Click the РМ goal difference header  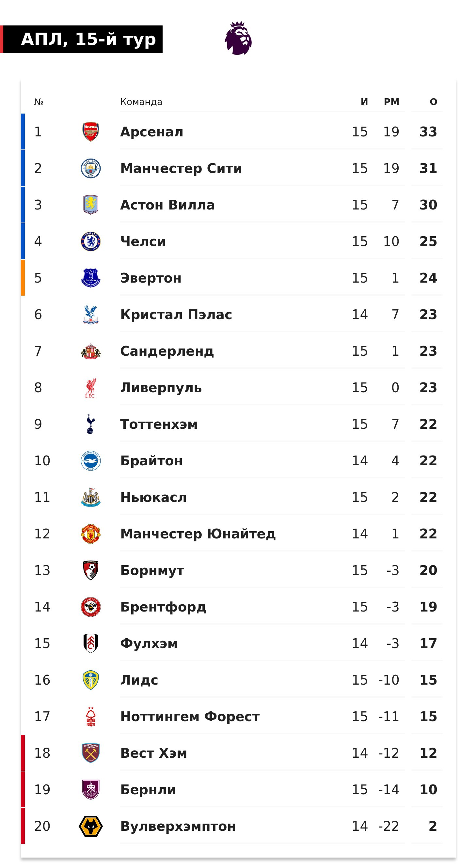(x=391, y=102)
